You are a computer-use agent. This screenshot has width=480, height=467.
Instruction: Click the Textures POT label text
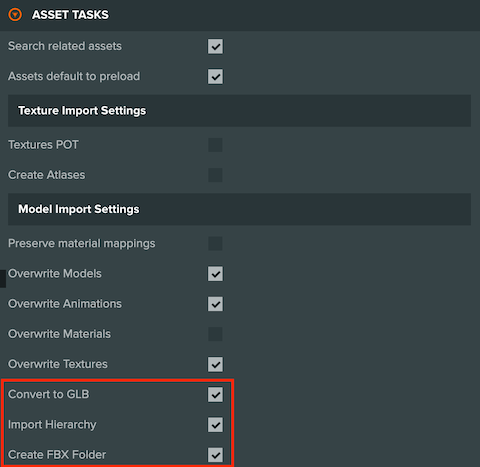point(43,145)
